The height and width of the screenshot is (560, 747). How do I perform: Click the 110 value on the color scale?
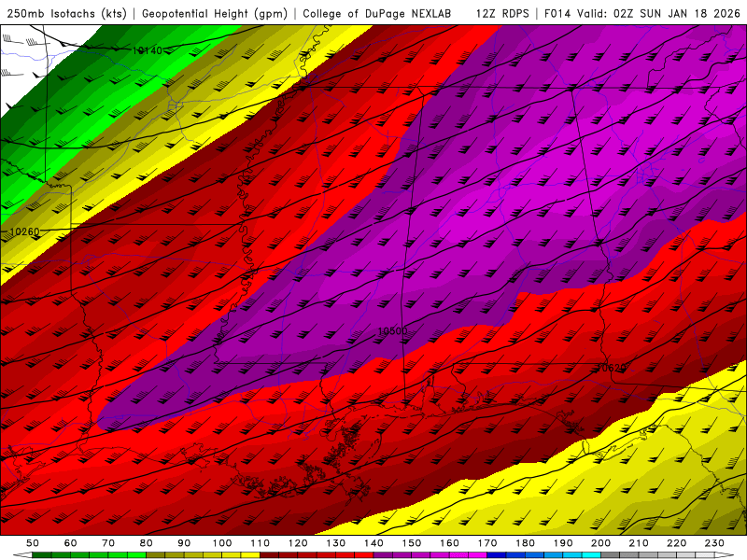[x=261, y=543]
